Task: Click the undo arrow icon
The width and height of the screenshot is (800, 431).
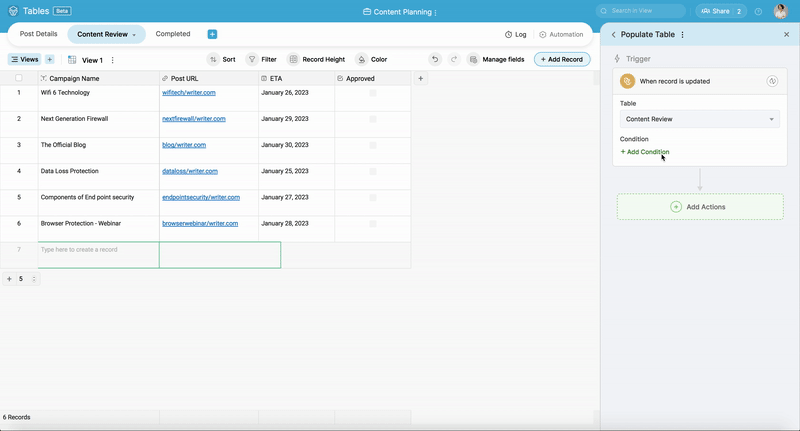Action: [x=434, y=60]
